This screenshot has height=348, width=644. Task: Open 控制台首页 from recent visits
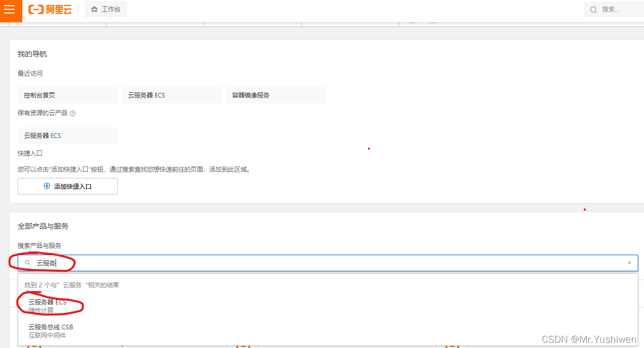tap(68, 94)
